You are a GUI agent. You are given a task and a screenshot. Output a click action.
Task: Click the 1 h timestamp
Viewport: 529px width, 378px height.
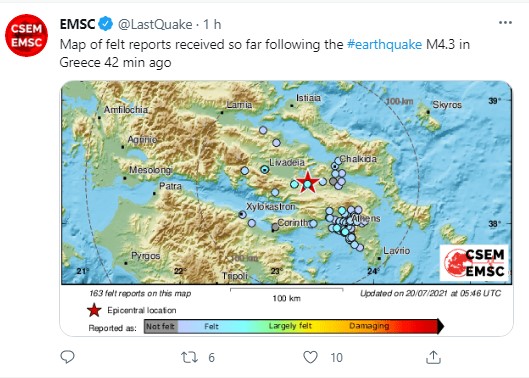212,24
